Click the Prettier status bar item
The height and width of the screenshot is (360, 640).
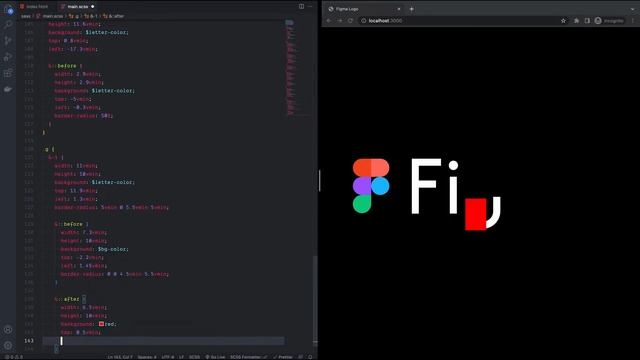[283, 357]
